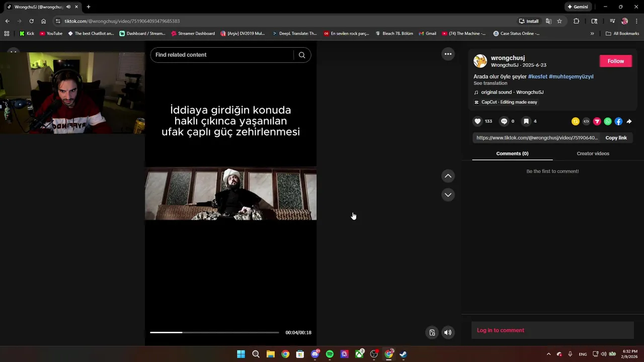
Task: Mute video using the speaker button
Action: point(448,332)
